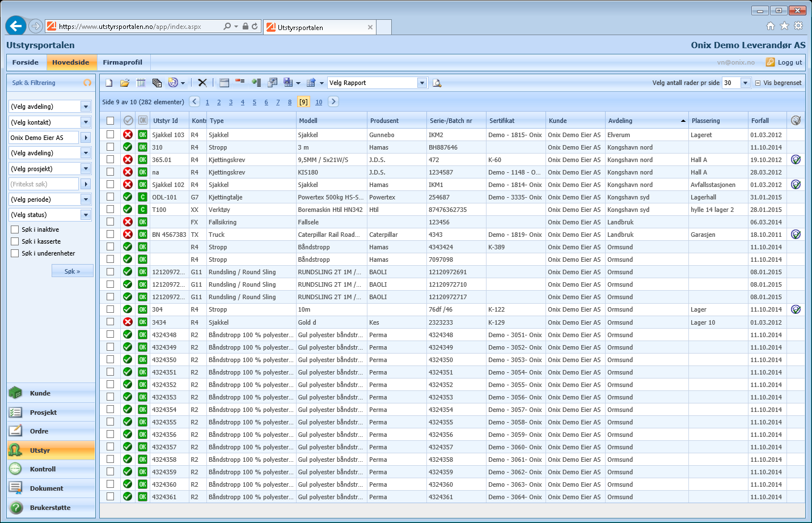Switch to the Hovedside tab

pos(71,62)
